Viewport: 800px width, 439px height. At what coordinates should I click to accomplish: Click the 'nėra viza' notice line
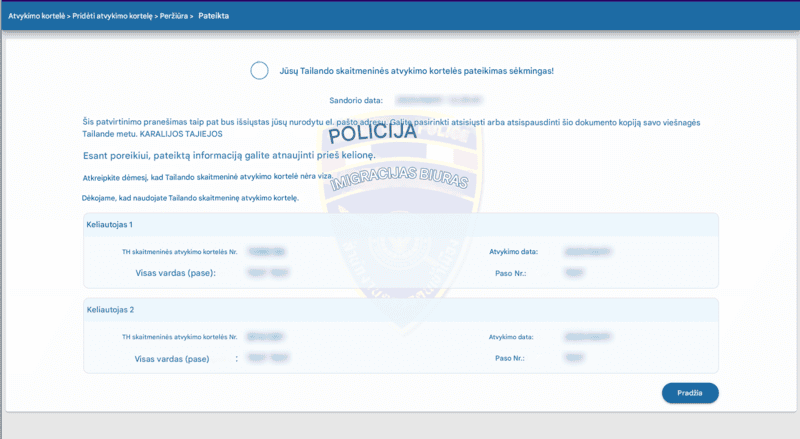click(208, 177)
